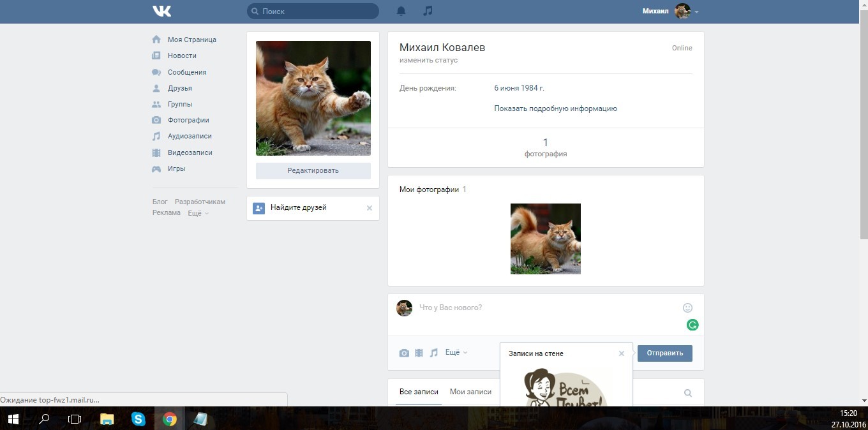Open the music note icon in header

428,11
